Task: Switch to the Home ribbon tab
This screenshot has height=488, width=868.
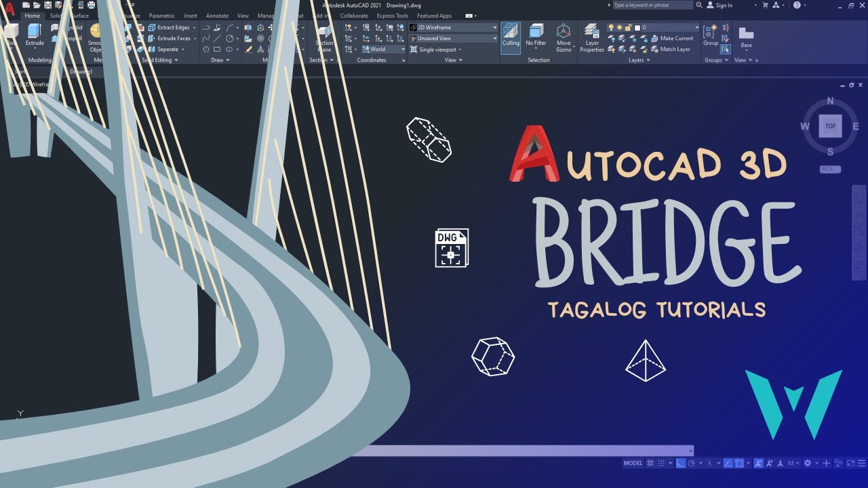Action: tap(32, 16)
